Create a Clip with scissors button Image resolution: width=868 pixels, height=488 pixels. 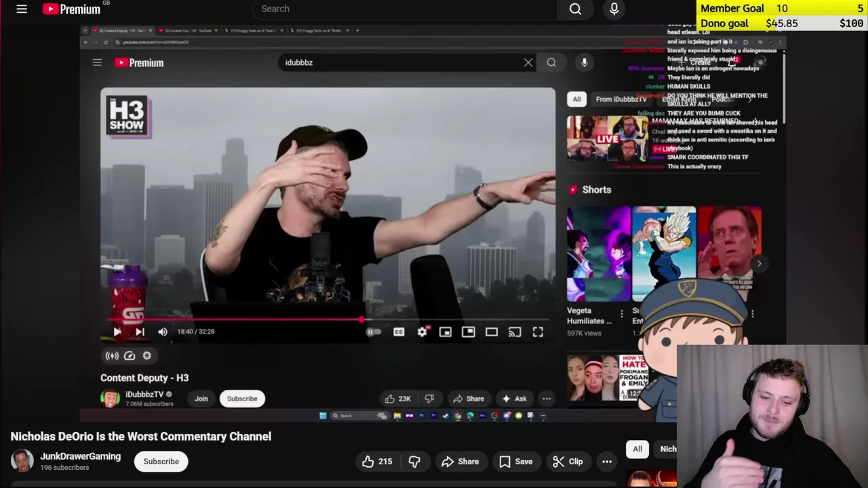point(568,462)
